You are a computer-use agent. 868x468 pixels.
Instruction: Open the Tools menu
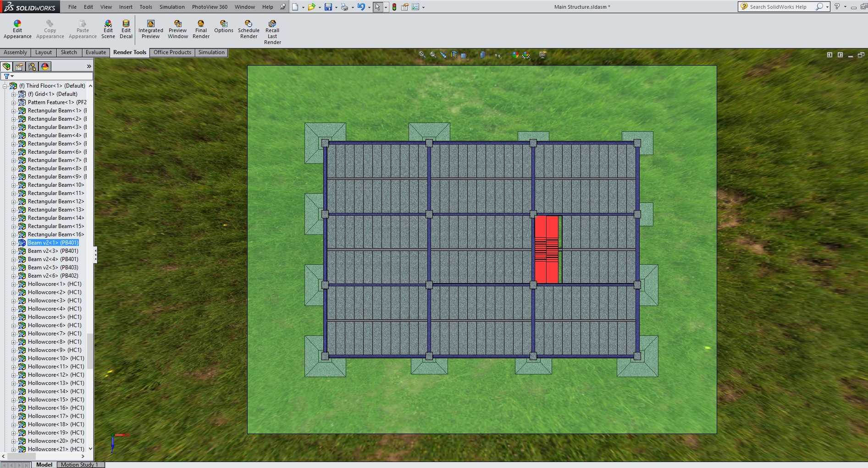click(146, 7)
